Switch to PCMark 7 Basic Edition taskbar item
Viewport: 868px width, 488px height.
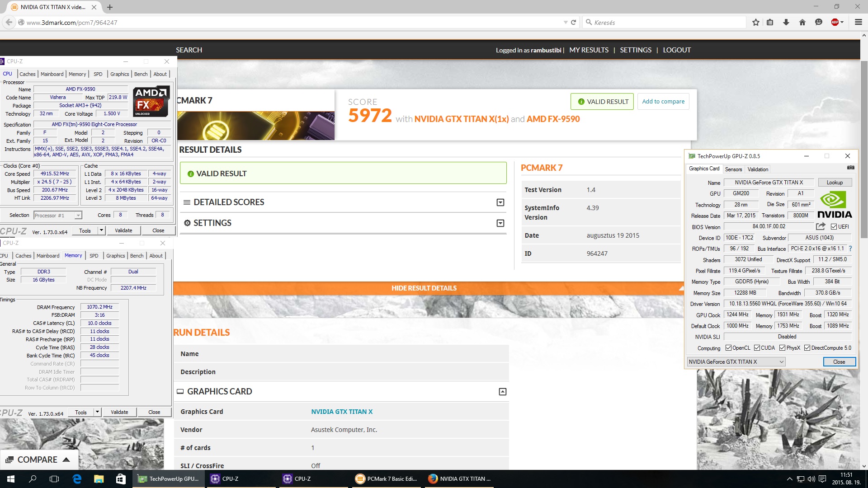(x=387, y=479)
